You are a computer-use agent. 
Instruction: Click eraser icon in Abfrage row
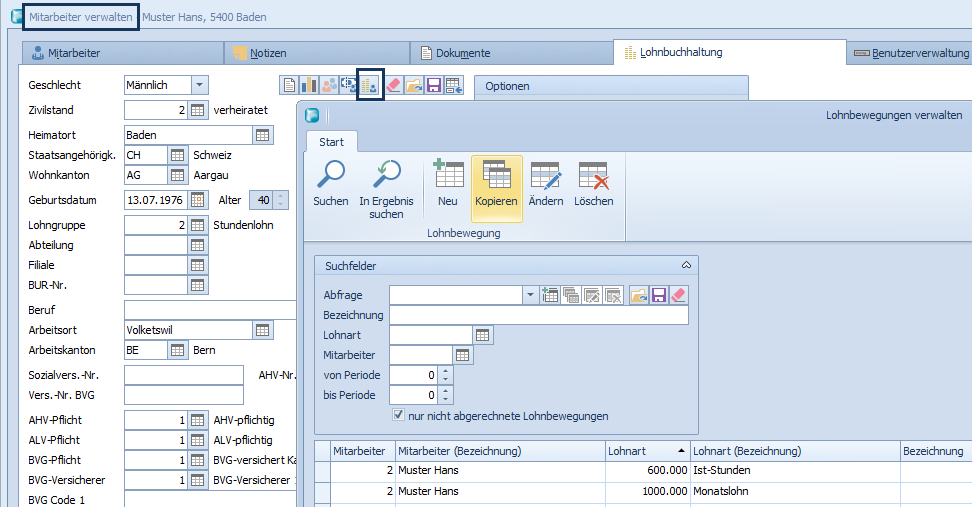click(x=679, y=295)
